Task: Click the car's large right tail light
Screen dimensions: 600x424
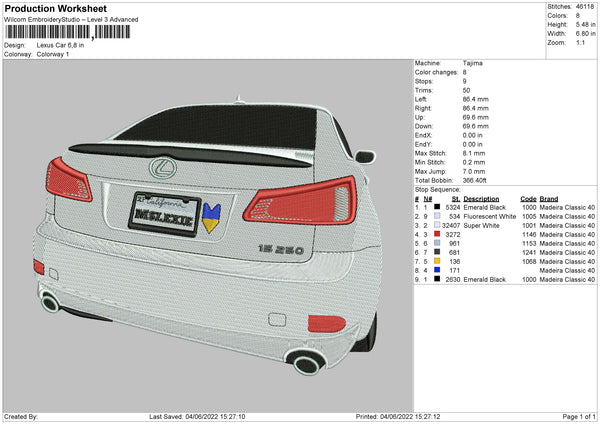Action: 301,201
